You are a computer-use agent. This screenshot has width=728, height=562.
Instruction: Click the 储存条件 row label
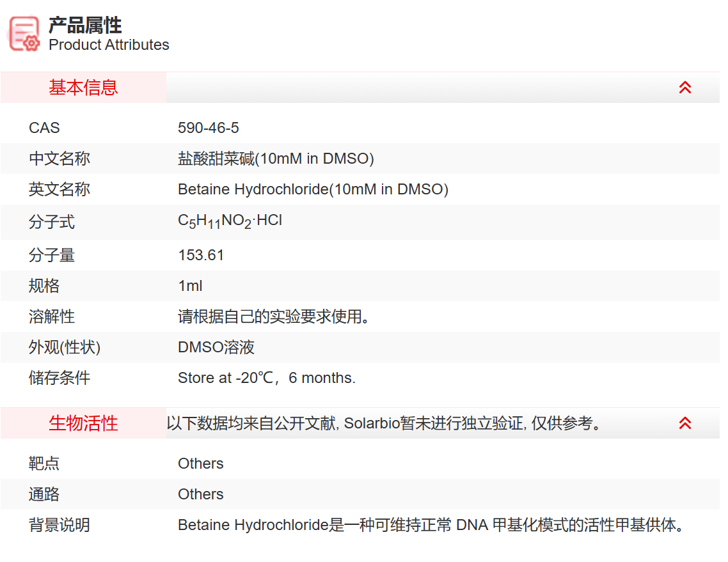tap(59, 378)
